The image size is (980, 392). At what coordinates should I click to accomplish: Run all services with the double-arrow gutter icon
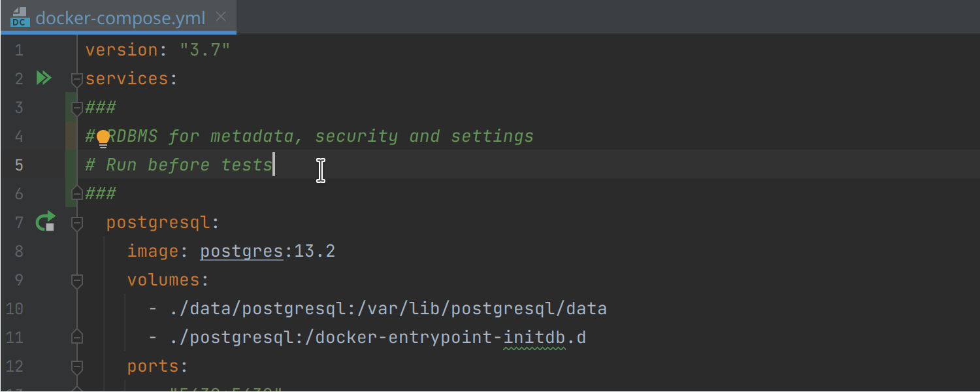click(43, 78)
